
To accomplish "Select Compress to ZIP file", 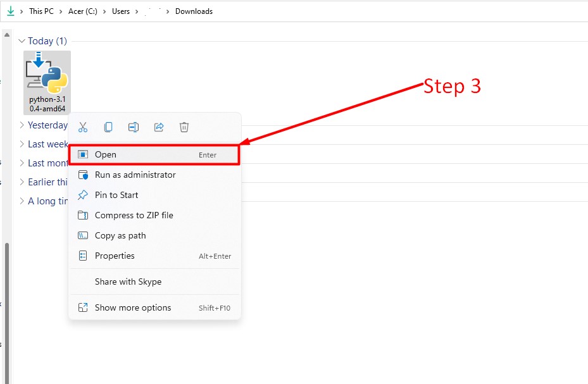I will (154, 216).
